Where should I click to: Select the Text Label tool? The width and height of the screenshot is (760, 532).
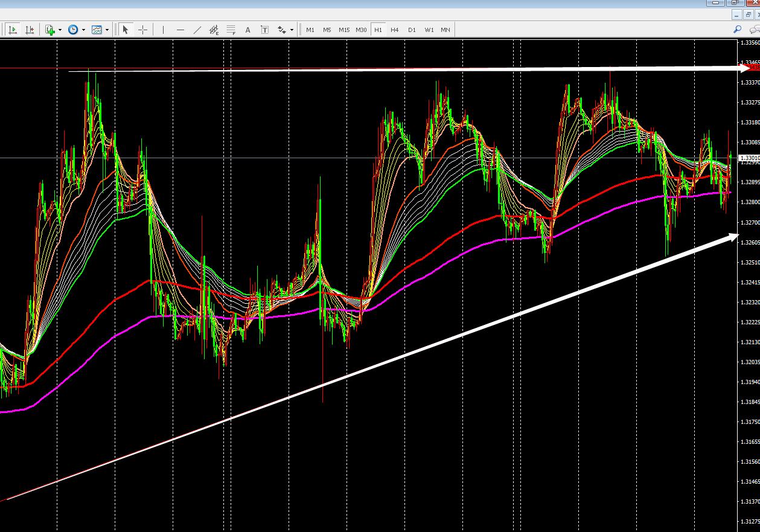264,30
